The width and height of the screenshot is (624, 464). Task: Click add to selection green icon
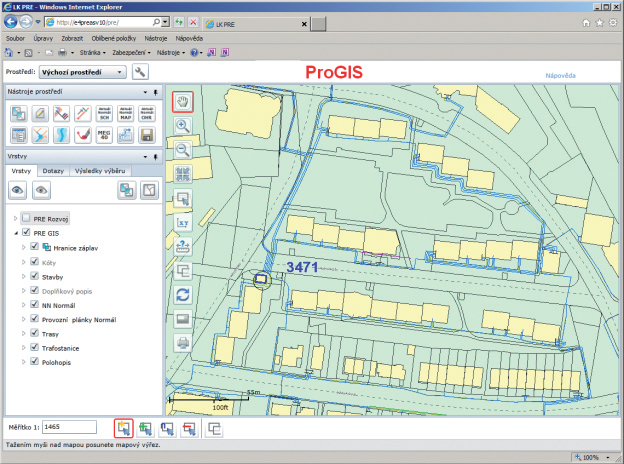[145, 429]
